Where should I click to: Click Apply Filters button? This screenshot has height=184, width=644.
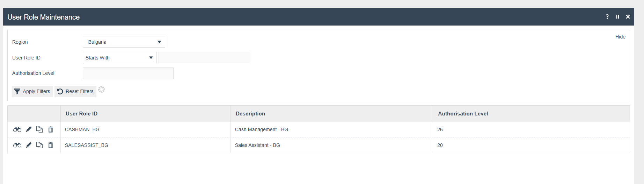32,91
